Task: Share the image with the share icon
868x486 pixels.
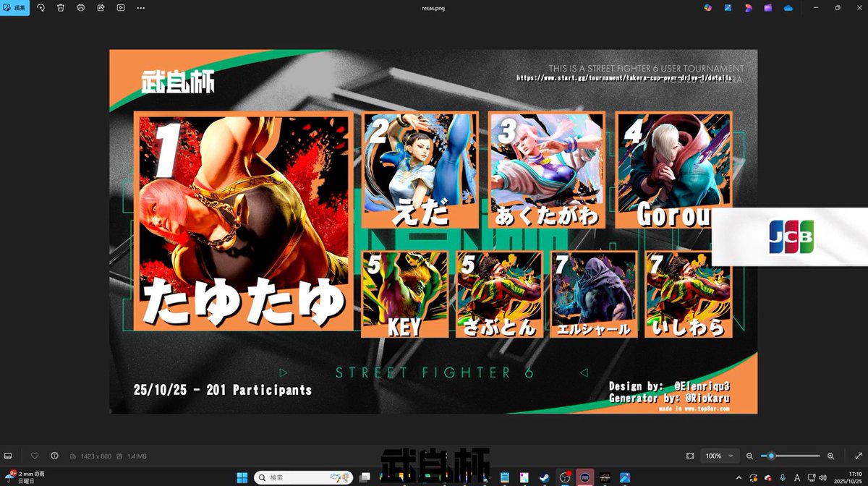Action: (x=101, y=8)
